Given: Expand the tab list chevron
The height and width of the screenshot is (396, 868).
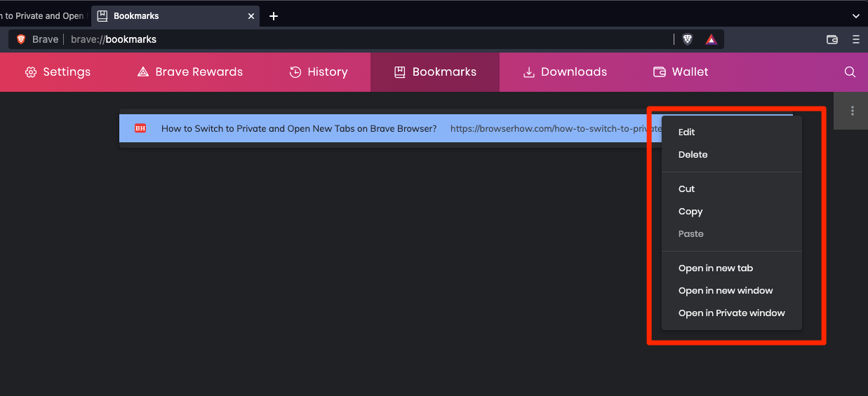Looking at the screenshot, I should pos(855,15).
